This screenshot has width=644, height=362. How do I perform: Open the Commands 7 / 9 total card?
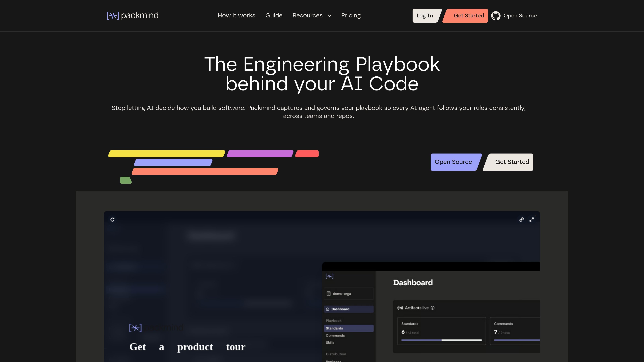coord(515,331)
